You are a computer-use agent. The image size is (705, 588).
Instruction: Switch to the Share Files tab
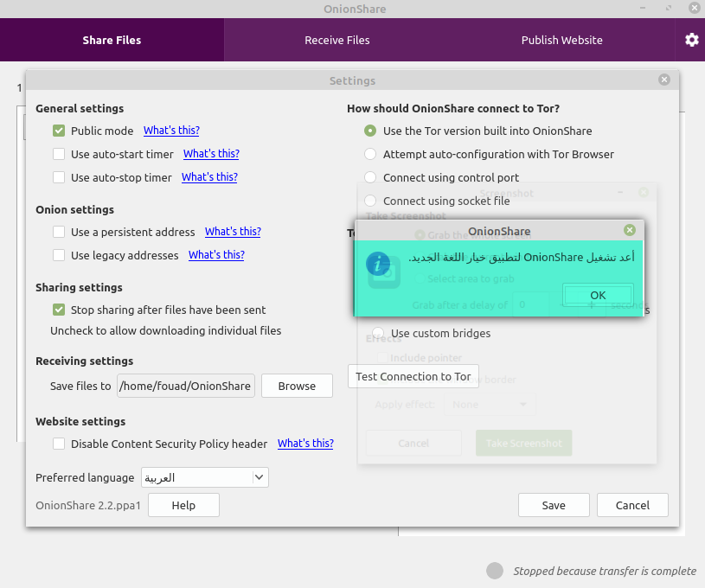[x=112, y=40]
